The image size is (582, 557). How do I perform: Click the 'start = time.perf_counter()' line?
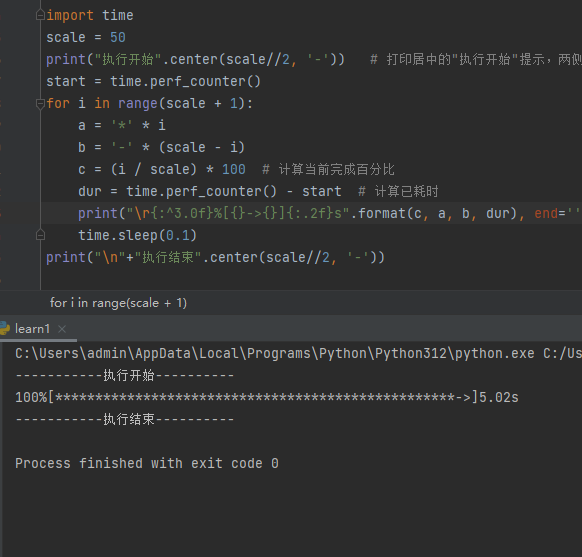[x=153, y=82]
